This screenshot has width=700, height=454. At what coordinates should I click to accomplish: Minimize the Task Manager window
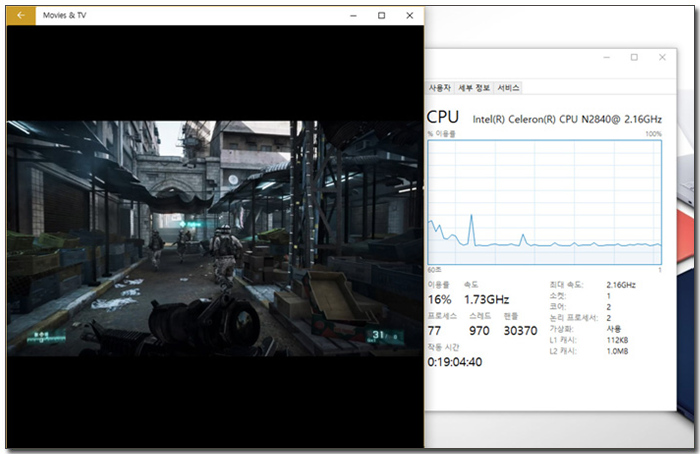[x=606, y=57]
